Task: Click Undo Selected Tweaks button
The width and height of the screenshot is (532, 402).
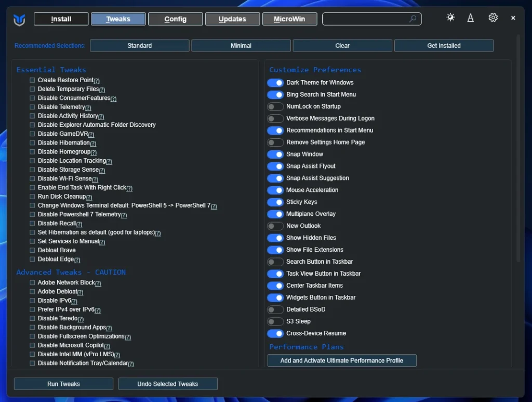Action: coord(168,384)
